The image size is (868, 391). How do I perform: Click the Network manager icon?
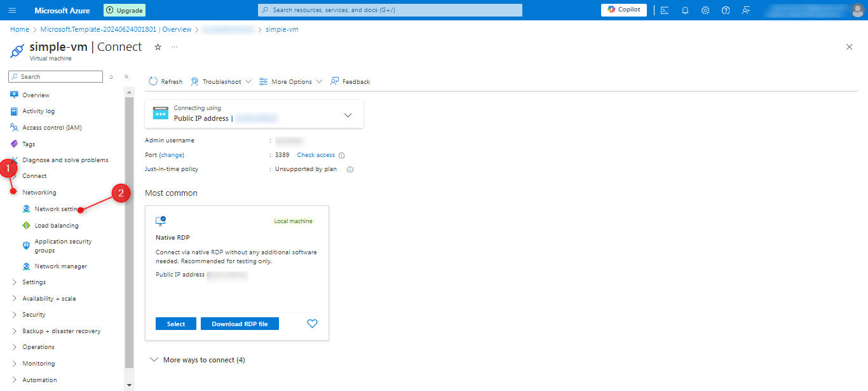pos(26,266)
